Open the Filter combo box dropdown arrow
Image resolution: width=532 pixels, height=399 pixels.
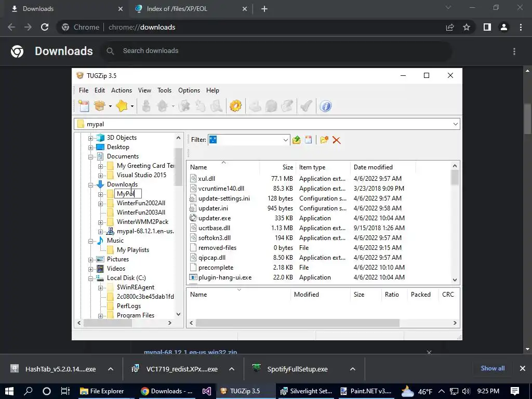click(x=286, y=140)
